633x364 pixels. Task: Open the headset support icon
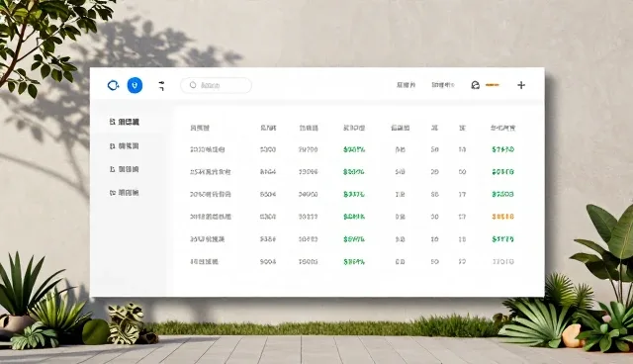point(476,85)
